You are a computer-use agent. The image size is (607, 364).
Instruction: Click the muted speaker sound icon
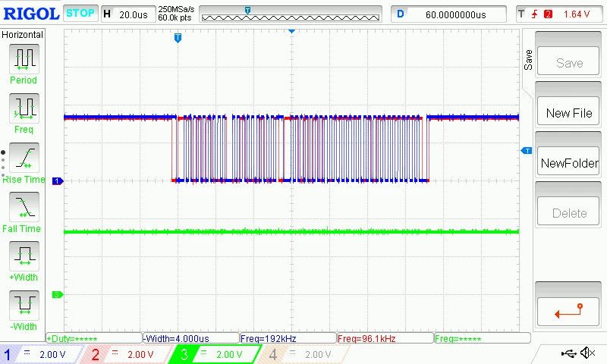pos(587,353)
